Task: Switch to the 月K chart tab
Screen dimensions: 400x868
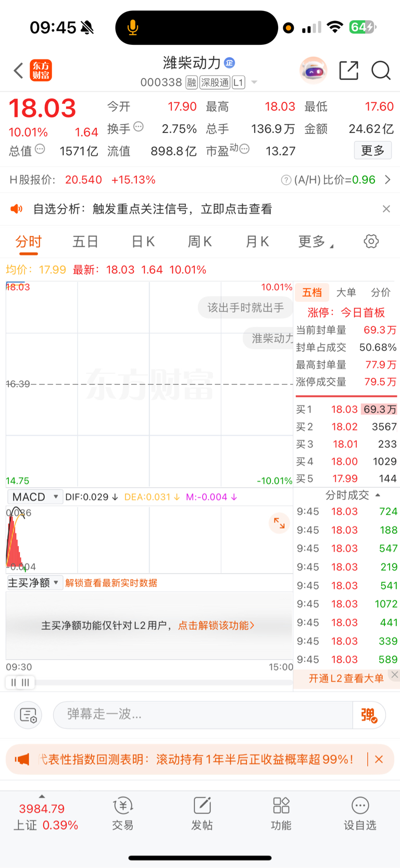Action: pyautogui.click(x=257, y=242)
